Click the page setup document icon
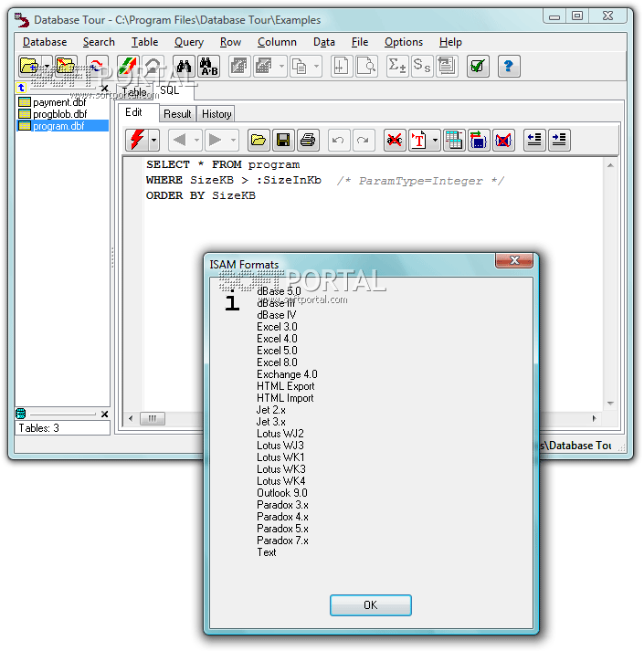This screenshot has height=651, width=644. pos(342,66)
